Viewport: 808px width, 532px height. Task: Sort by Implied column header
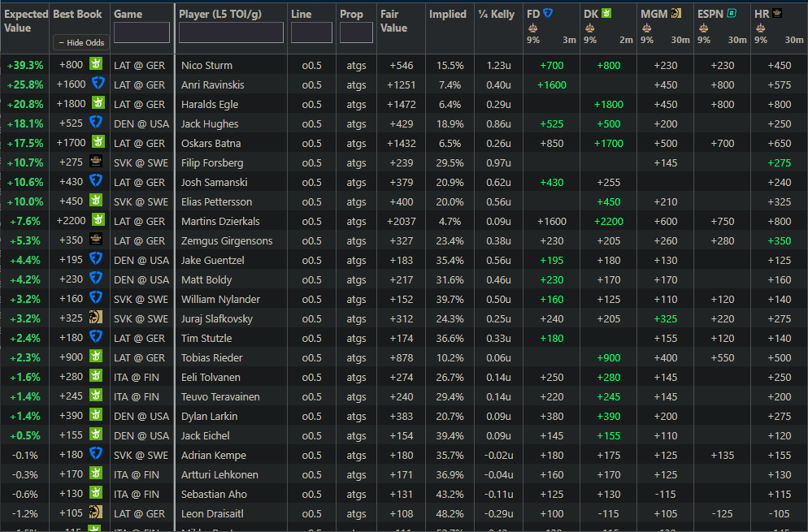point(447,15)
